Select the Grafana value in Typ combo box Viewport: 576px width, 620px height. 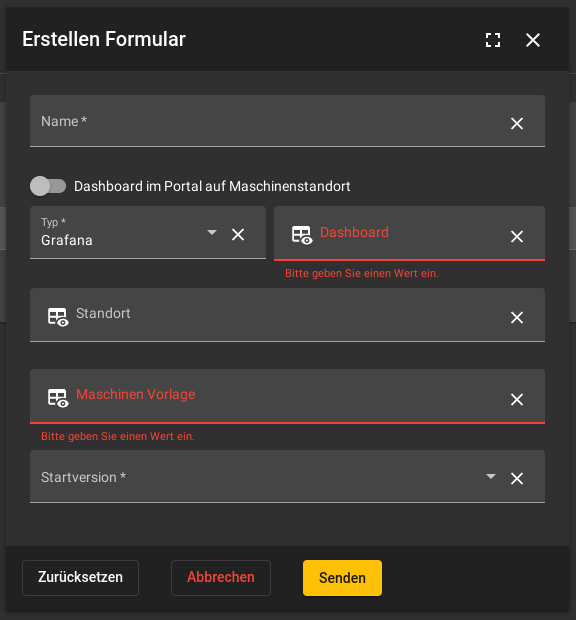[67, 240]
